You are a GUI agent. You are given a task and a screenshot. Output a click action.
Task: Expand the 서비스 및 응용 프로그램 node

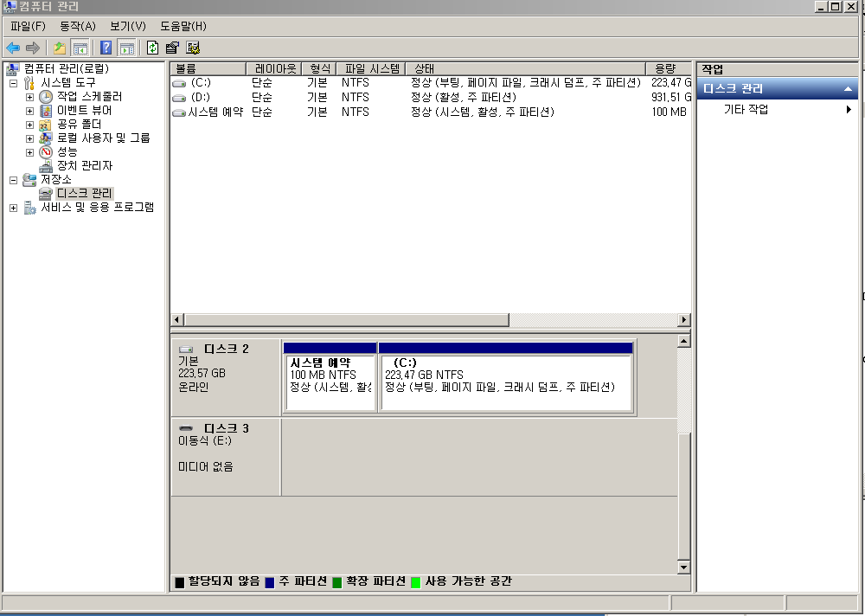(13, 209)
